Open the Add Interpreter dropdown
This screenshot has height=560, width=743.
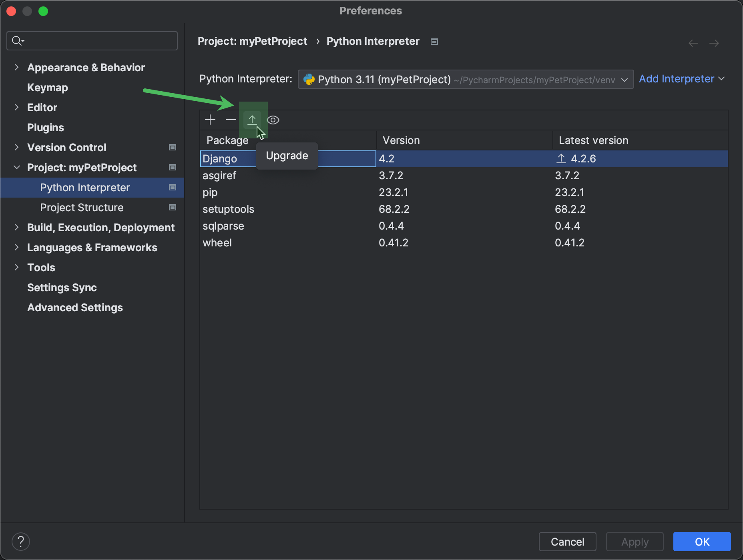pyautogui.click(x=681, y=79)
